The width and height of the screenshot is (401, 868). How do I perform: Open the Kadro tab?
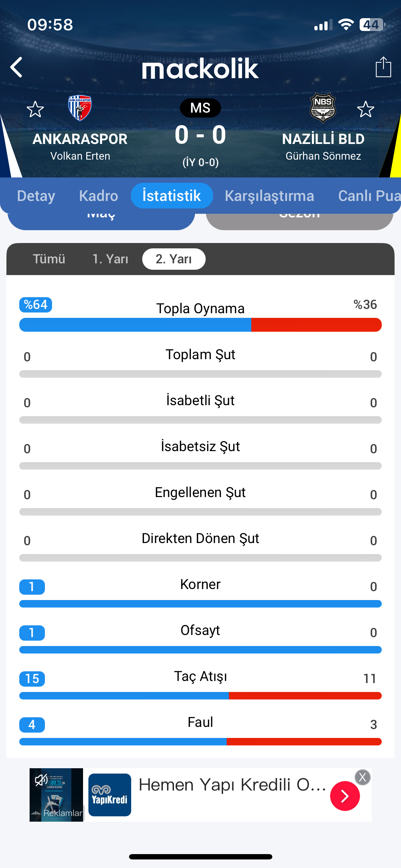click(98, 196)
